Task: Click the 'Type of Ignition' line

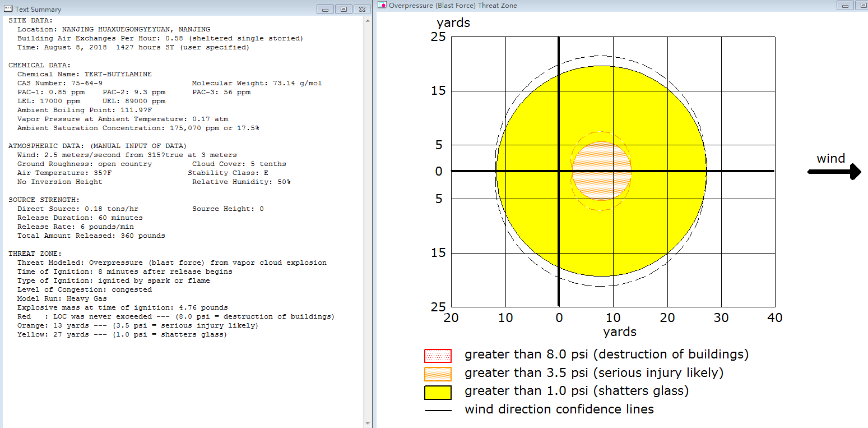Action: (114, 280)
